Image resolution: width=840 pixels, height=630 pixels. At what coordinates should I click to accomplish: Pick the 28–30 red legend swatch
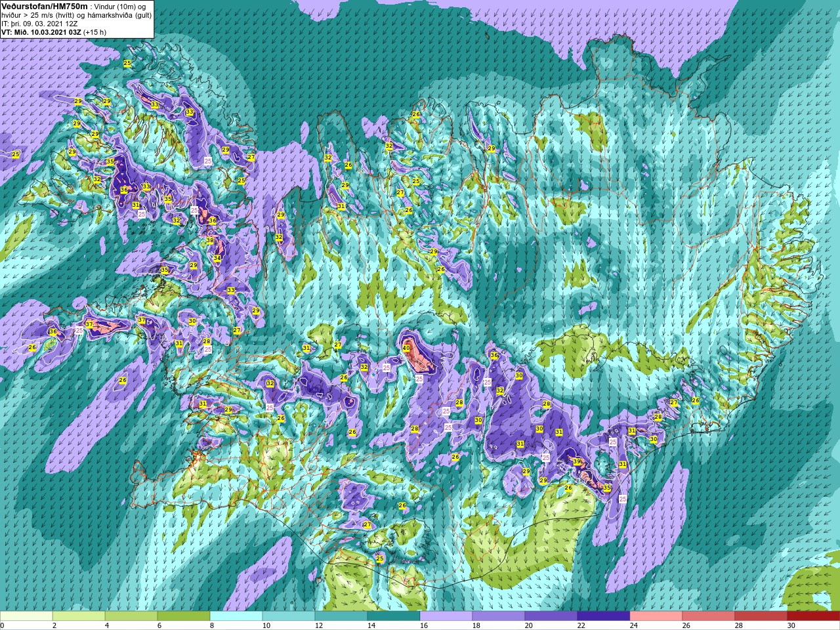pyautogui.click(x=761, y=616)
